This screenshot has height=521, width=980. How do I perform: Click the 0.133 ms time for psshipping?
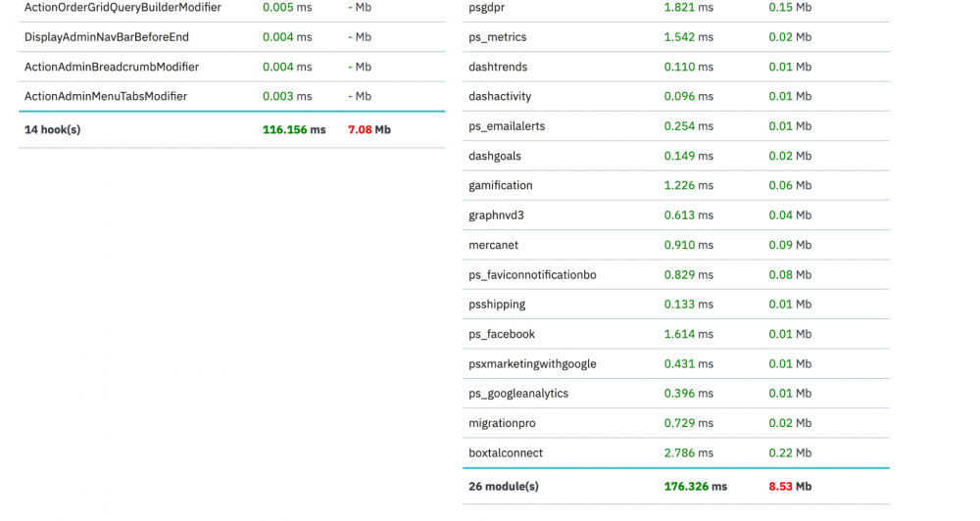click(x=689, y=305)
